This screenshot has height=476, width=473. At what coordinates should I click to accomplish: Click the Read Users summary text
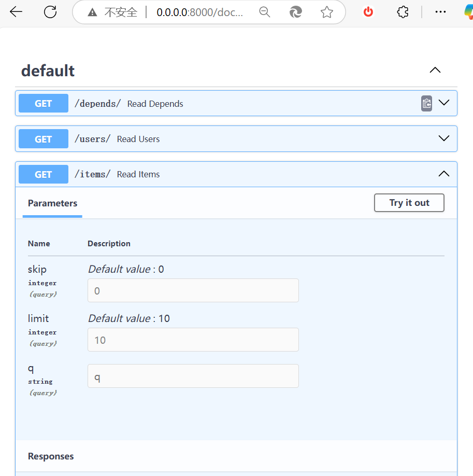point(138,139)
